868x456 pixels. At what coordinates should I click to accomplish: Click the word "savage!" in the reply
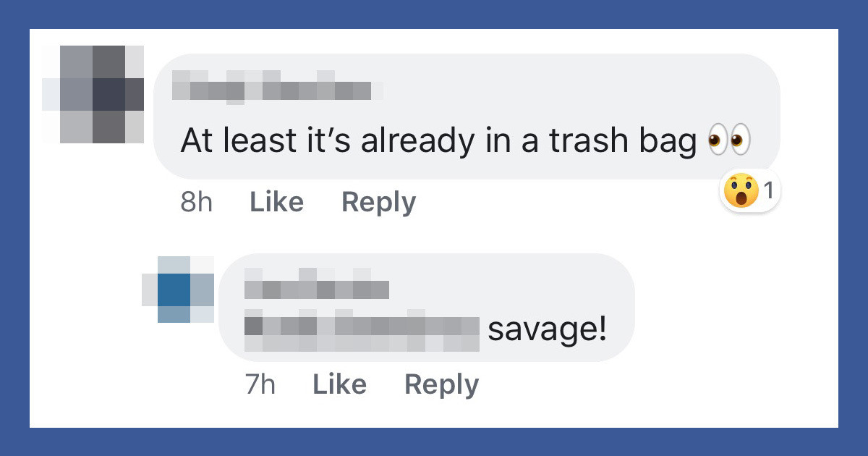(548, 331)
